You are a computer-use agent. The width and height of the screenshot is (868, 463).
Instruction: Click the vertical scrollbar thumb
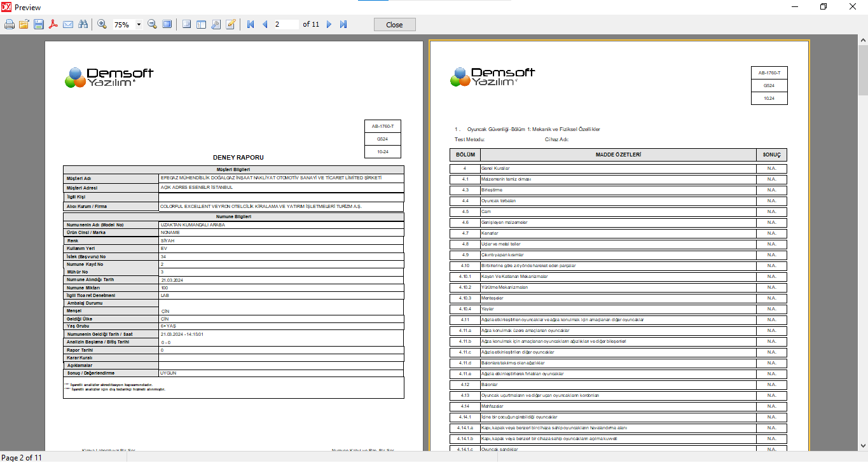(863, 70)
